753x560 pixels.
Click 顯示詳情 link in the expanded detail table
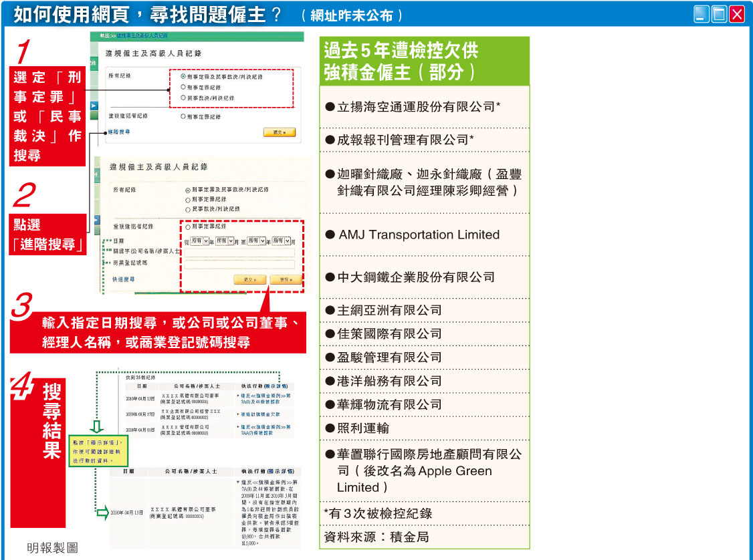coord(280,471)
